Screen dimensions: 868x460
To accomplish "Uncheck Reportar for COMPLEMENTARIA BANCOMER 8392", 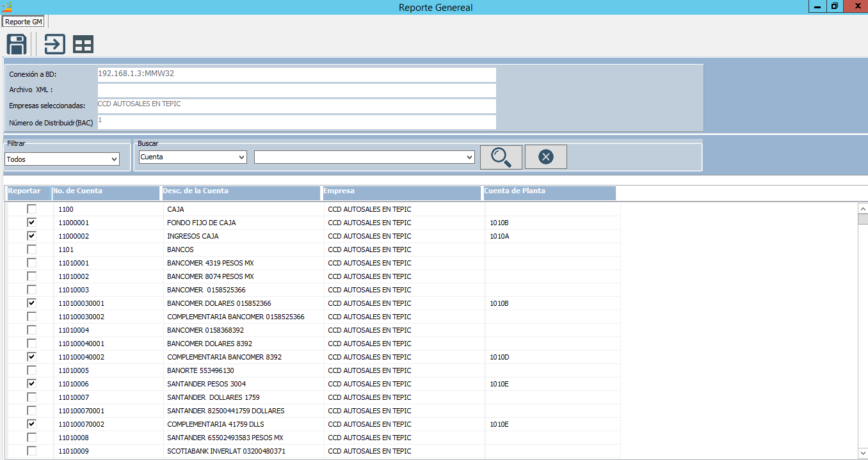I will coord(31,357).
